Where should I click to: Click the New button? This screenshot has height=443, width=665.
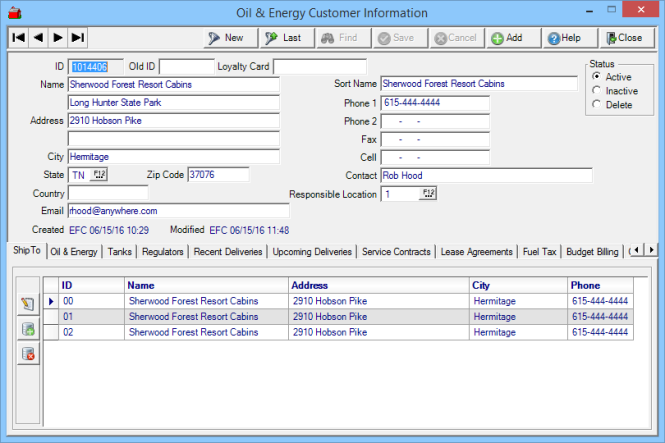226,38
